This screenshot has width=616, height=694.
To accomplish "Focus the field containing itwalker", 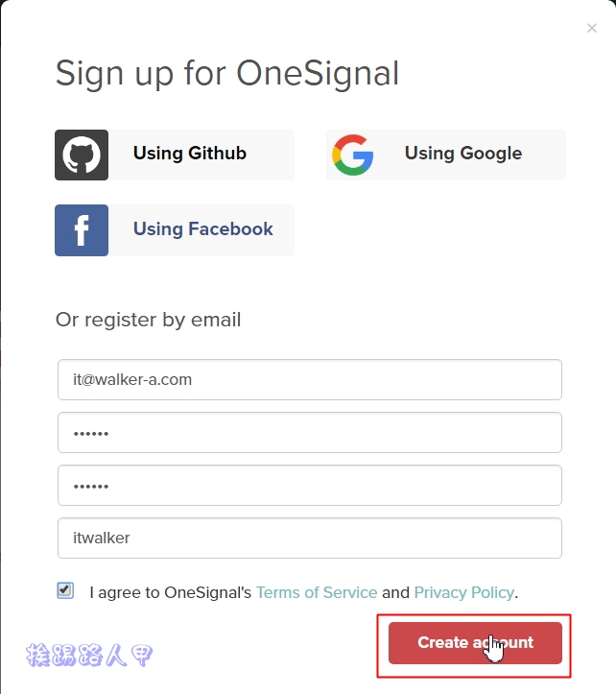I will coord(310,538).
